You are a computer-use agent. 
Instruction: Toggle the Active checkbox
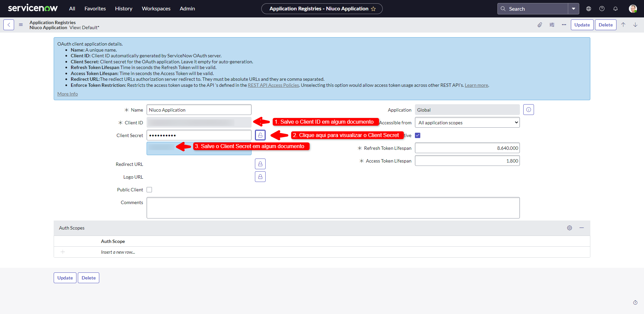point(418,135)
